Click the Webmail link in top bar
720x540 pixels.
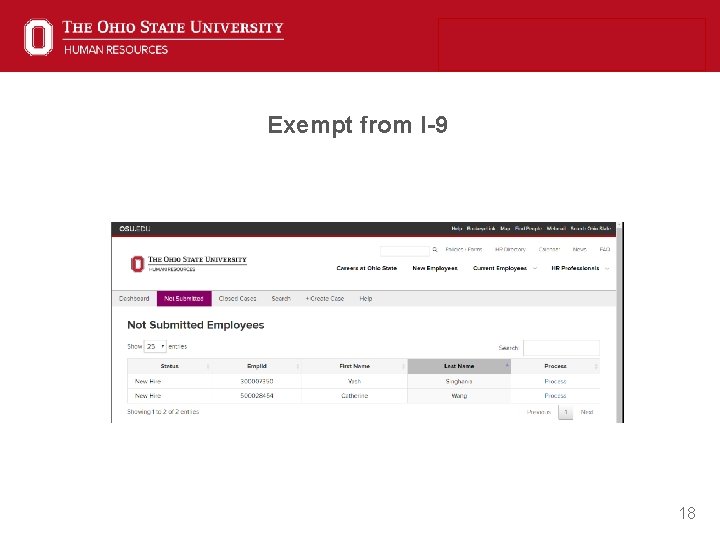(x=556, y=228)
